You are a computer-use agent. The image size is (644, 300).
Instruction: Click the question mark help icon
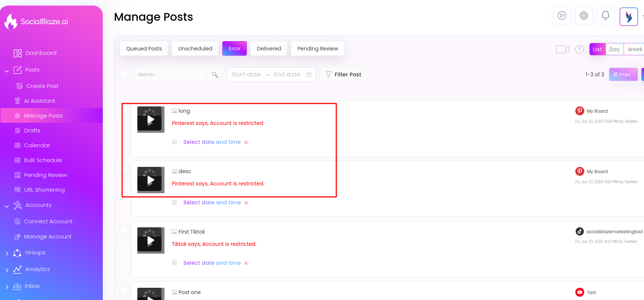579,49
